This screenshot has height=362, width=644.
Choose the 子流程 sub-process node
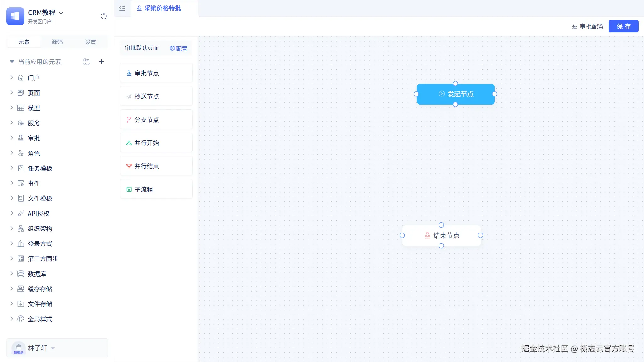[x=156, y=189]
